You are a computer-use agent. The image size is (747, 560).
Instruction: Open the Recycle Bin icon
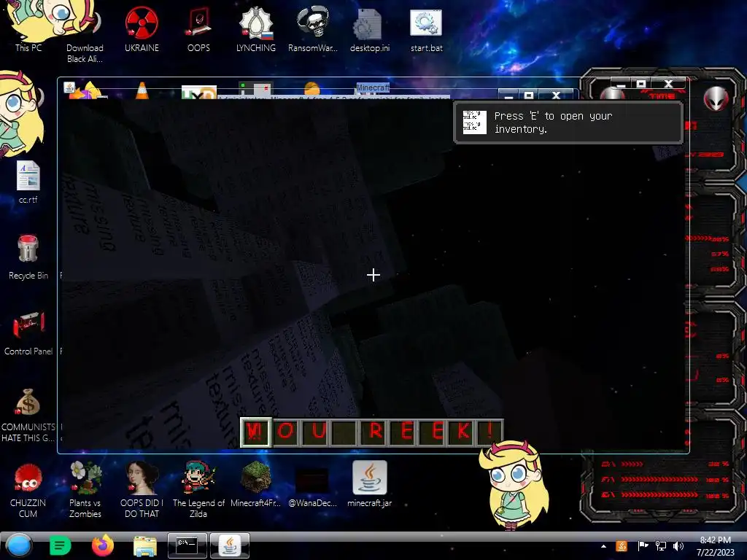pos(28,256)
